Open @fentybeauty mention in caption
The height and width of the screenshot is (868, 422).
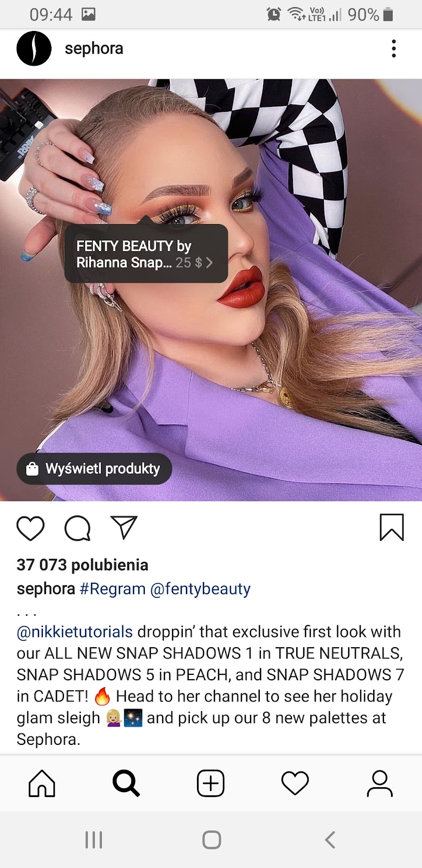tap(200, 589)
